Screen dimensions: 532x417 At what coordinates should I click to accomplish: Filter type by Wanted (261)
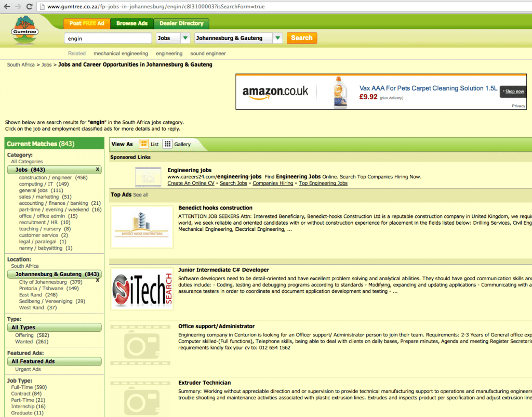click(32, 342)
